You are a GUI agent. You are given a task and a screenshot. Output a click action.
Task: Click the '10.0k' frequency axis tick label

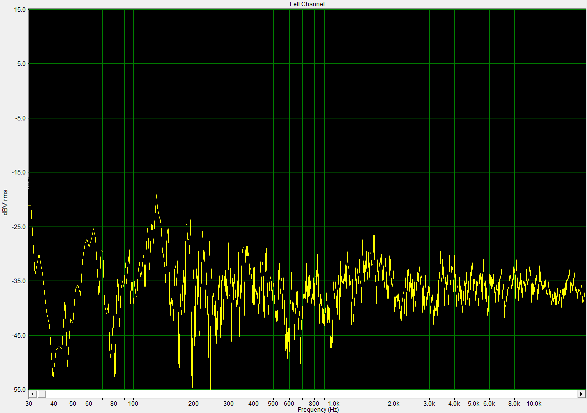(x=534, y=404)
